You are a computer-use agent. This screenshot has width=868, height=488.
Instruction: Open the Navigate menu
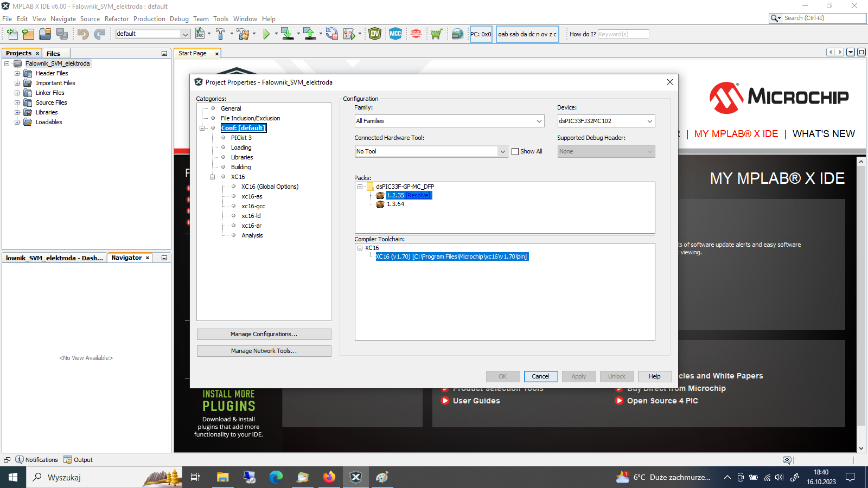pos(63,18)
